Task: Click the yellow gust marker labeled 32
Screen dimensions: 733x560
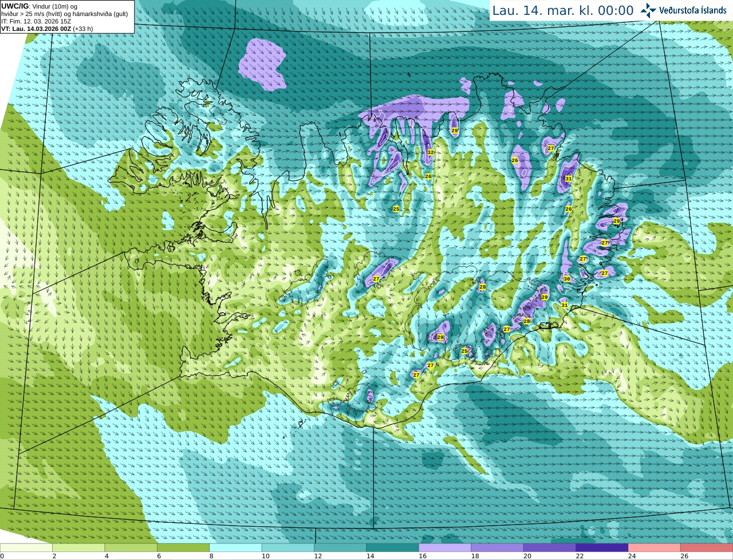Action: tap(430, 152)
